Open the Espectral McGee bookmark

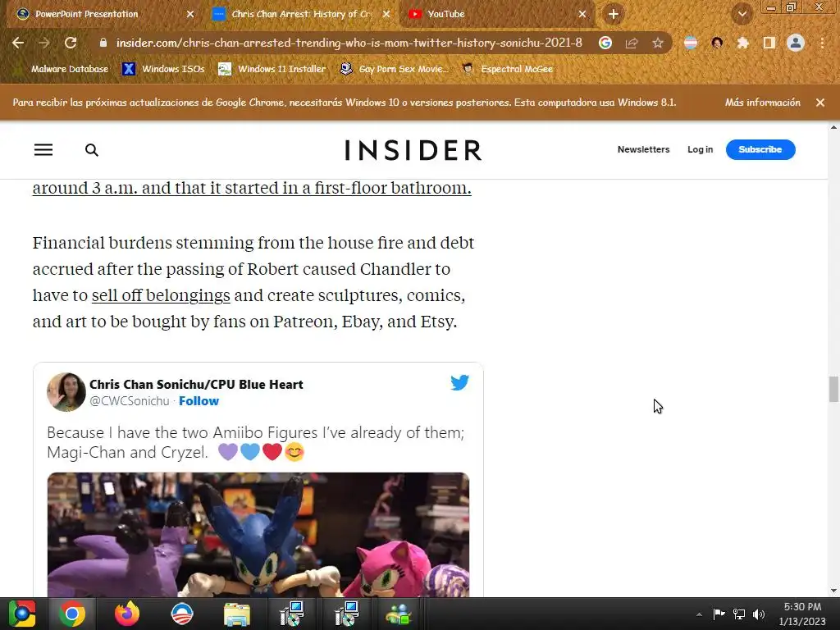point(507,69)
